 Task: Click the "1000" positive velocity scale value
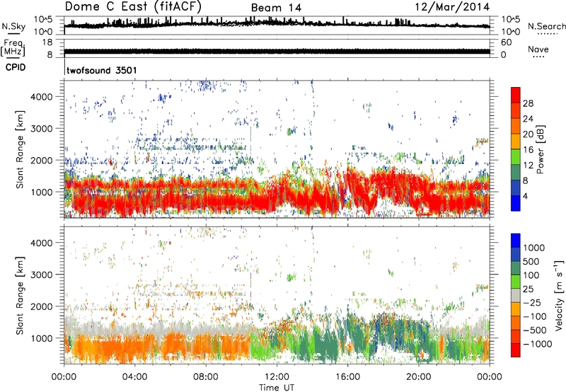[533, 248]
